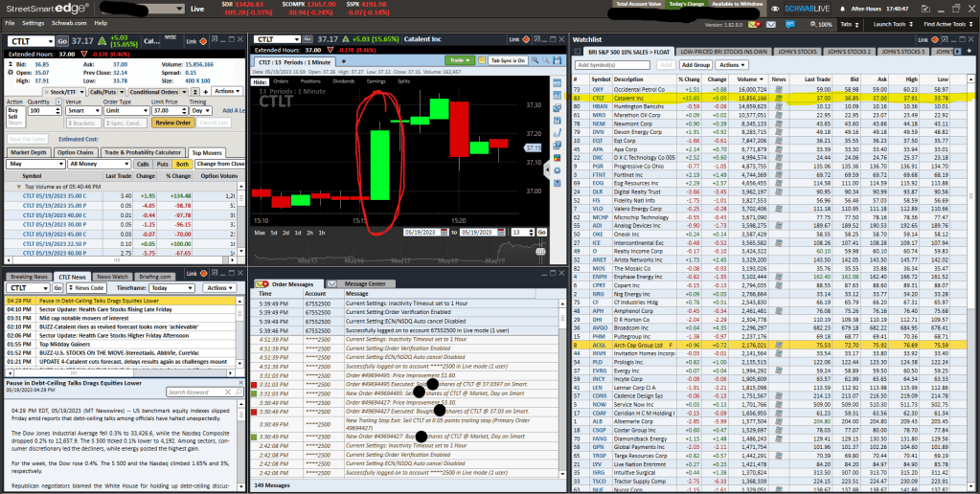Screen dimensions: 980x494
Task: Switch to the Option Chains tab
Action: point(75,152)
